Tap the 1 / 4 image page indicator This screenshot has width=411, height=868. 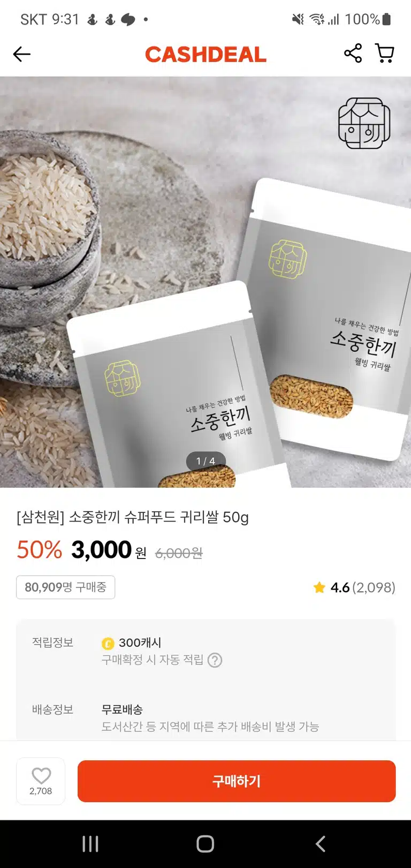(x=205, y=461)
